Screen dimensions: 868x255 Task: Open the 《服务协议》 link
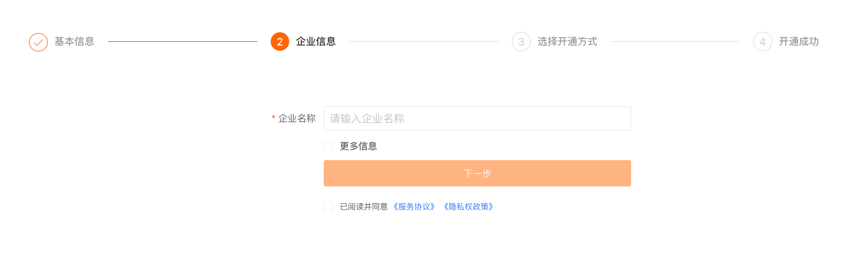tap(414, 206)
